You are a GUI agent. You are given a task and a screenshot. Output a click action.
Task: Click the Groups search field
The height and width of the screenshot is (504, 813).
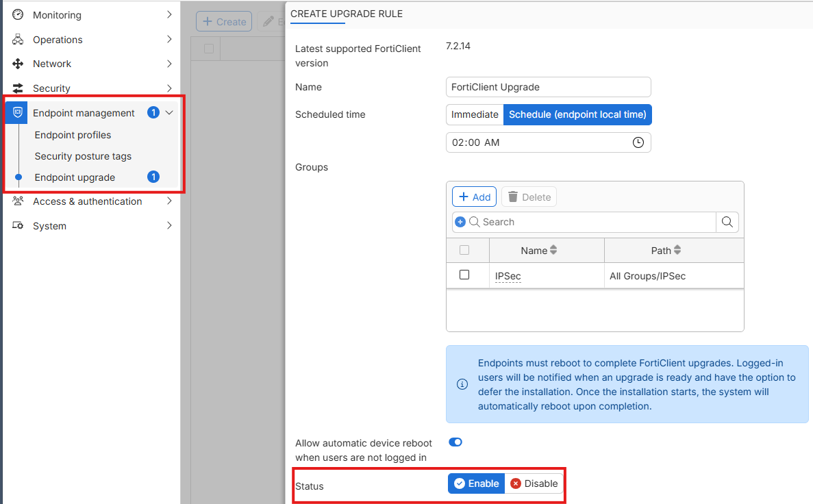[x=584, y=222]
